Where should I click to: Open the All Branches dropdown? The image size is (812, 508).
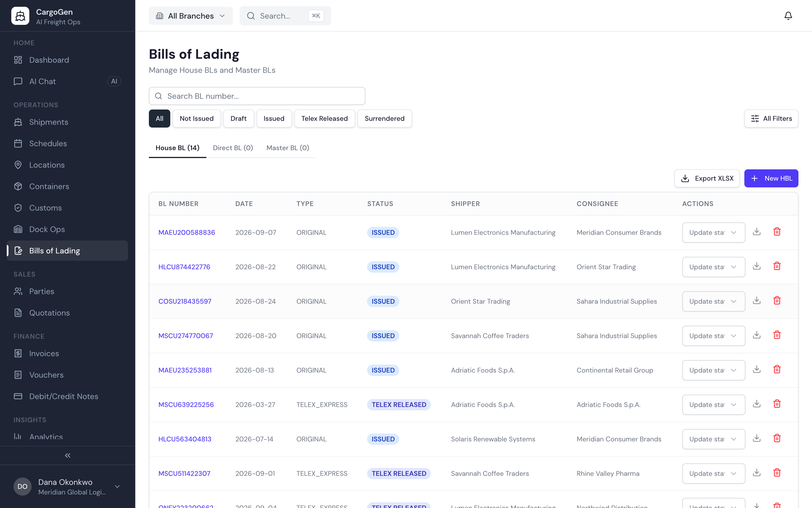tap(191, 16)
